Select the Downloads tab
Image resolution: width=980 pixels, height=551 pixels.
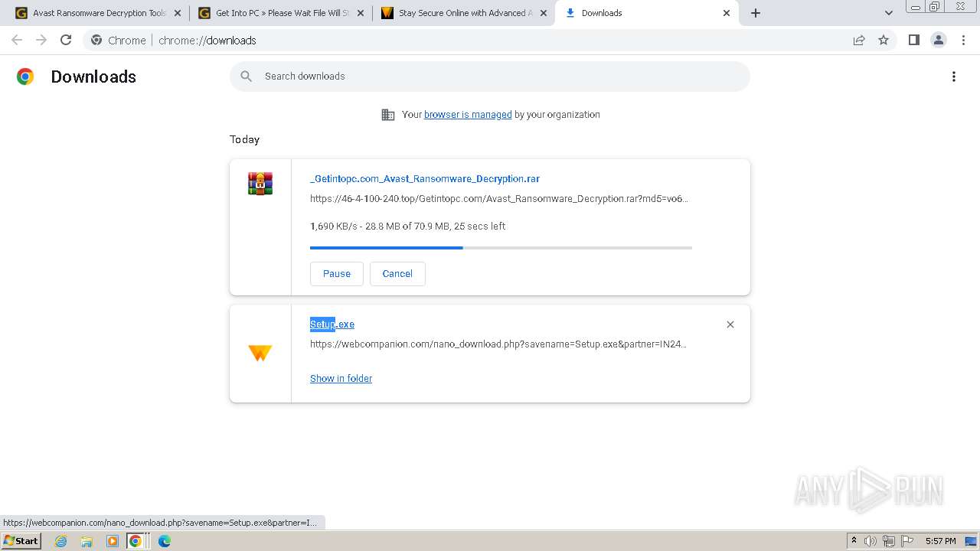point(646,13)
